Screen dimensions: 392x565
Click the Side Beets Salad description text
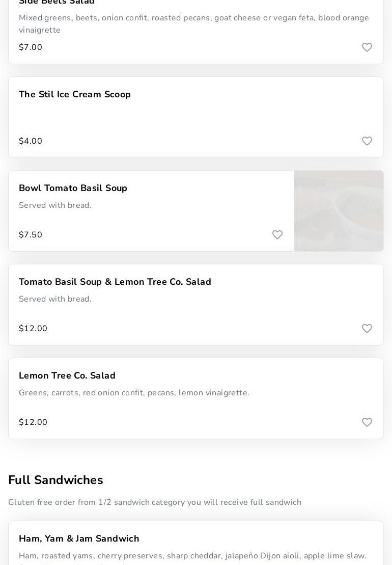193,23
